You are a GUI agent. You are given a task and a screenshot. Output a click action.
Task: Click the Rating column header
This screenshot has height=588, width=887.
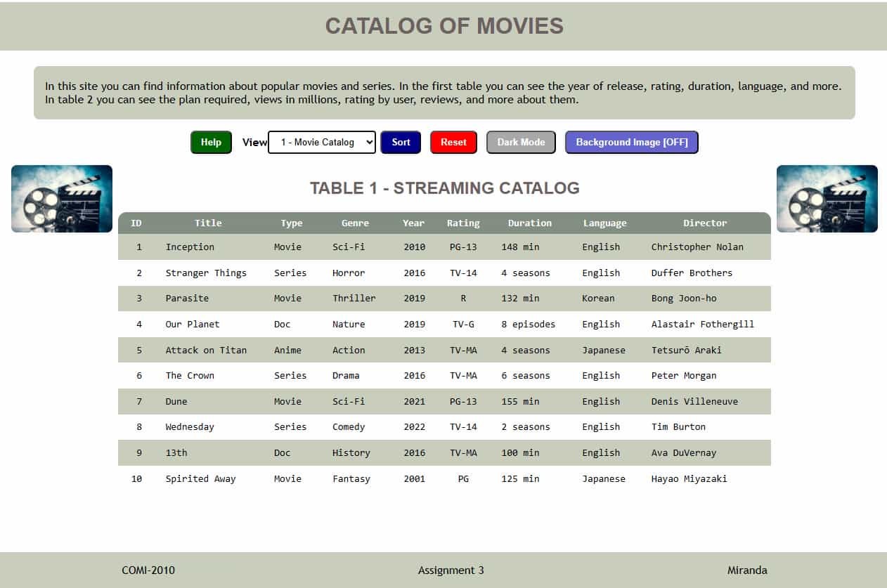click(x=463, y=223)
